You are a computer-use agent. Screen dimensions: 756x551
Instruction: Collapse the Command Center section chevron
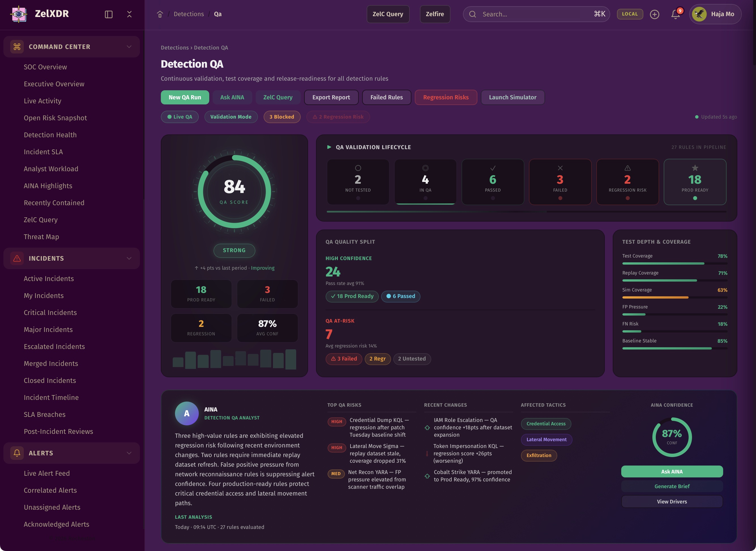coord(129,47)
